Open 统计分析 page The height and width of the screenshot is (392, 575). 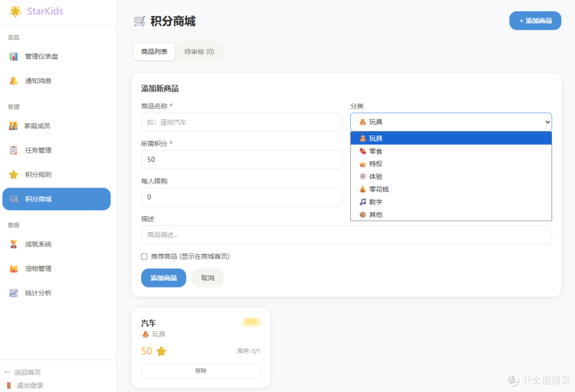point(56,292)
